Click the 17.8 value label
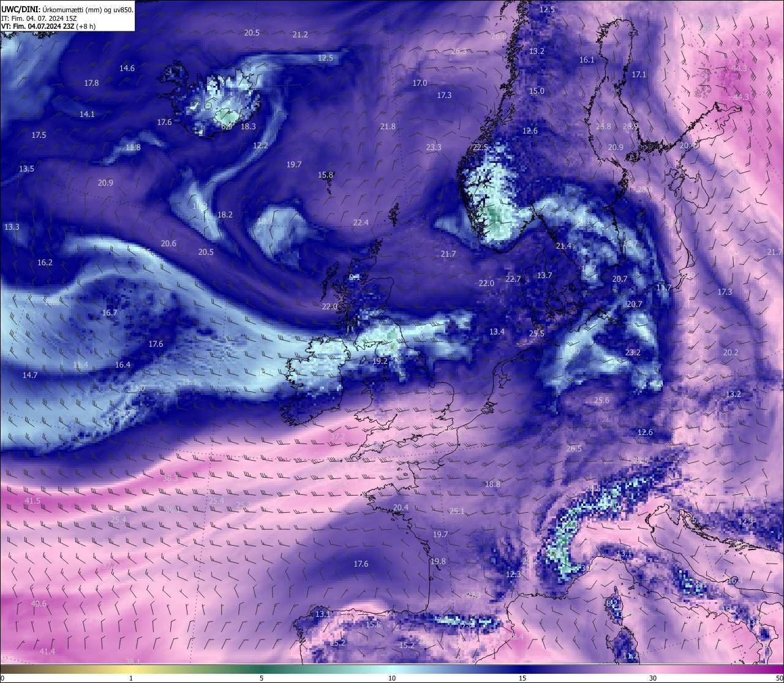Viewport: 784px width, 683px height. [x=91, y=83]
